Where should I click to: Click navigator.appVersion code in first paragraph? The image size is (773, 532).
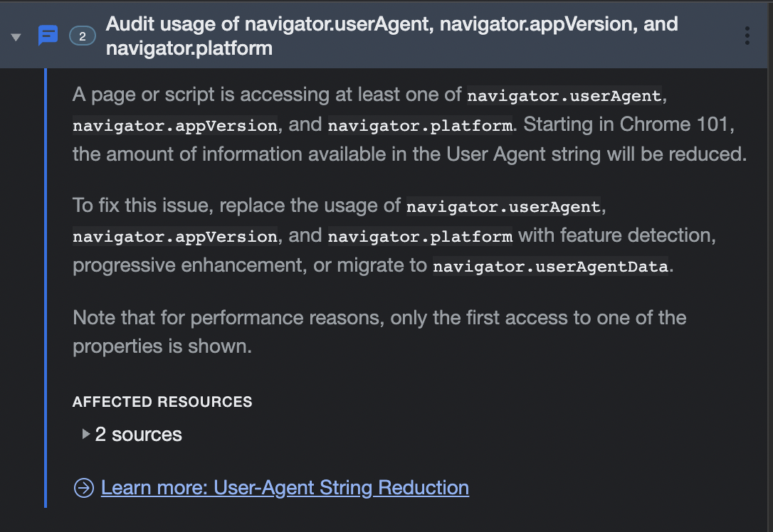(175, 126)
